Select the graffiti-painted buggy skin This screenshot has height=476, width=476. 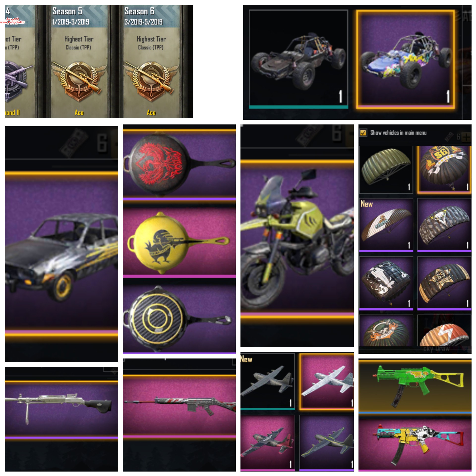point(406,59)
